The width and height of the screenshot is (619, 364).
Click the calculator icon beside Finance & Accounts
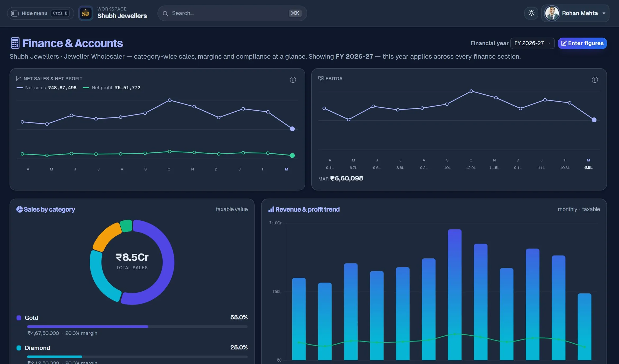point(15,43)
